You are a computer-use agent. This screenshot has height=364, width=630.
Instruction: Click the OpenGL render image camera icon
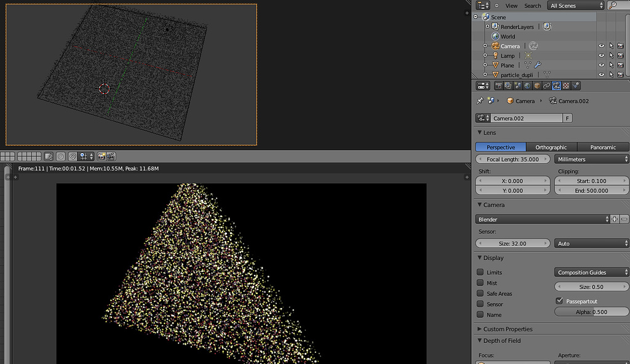click(102, 156)
